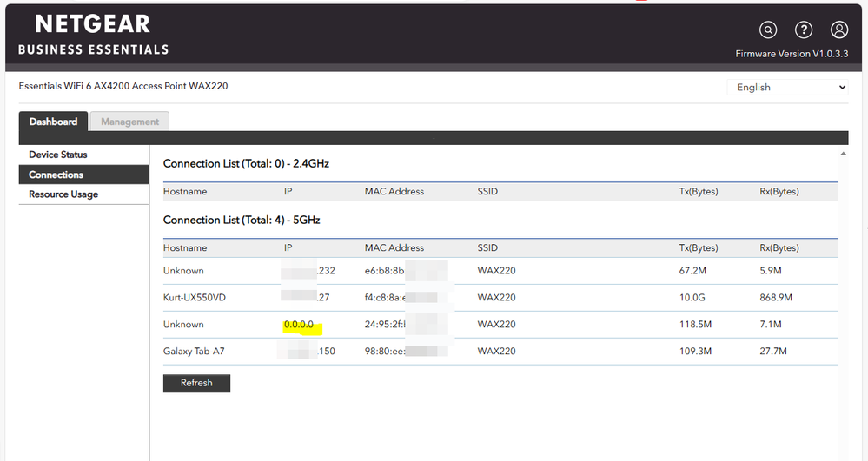Image resolution: width=868 pixels, height=461 pixels.
Task: Click the highlighted 0.0.0.0 IP address
Action: 299,325
